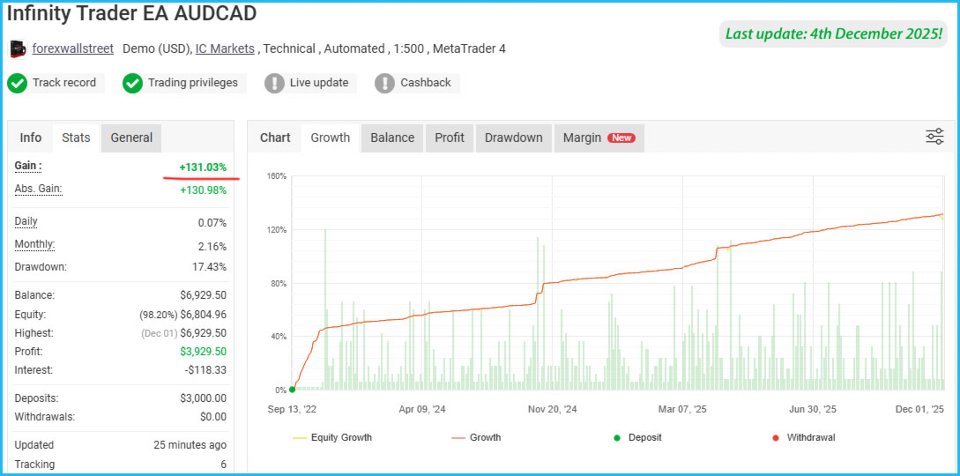Open the IC Markets broker link
Screen dimensions: 960x476
click(226, 48)
